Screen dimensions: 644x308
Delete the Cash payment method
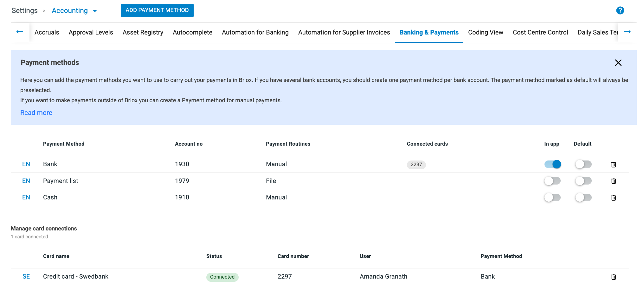point(613,198)
